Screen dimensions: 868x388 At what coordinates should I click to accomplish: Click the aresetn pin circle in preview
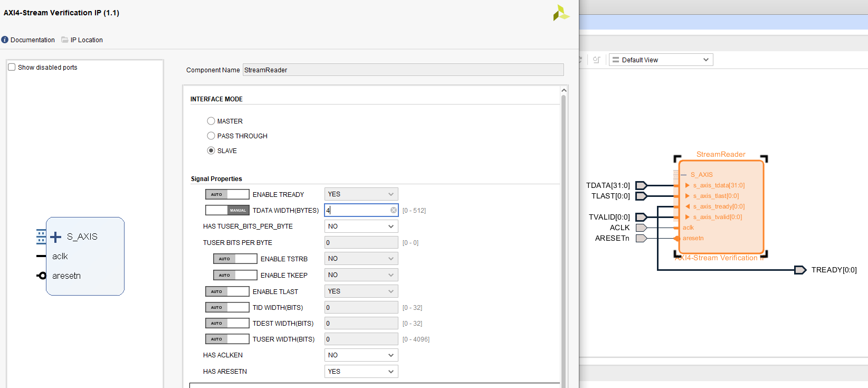click(42, 276)
